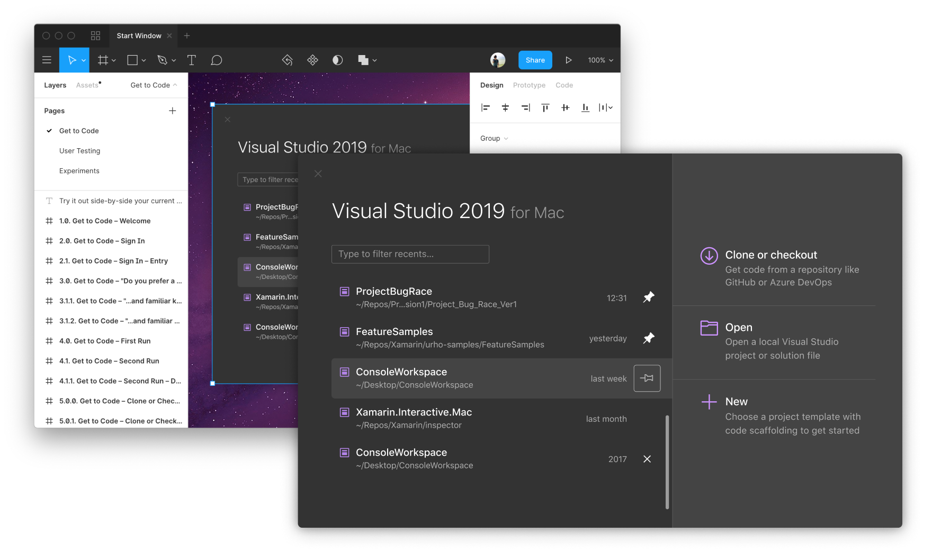Switch to the Prototype tab
Viewport: 932px width, 560px height.
(x=528, y=85)
